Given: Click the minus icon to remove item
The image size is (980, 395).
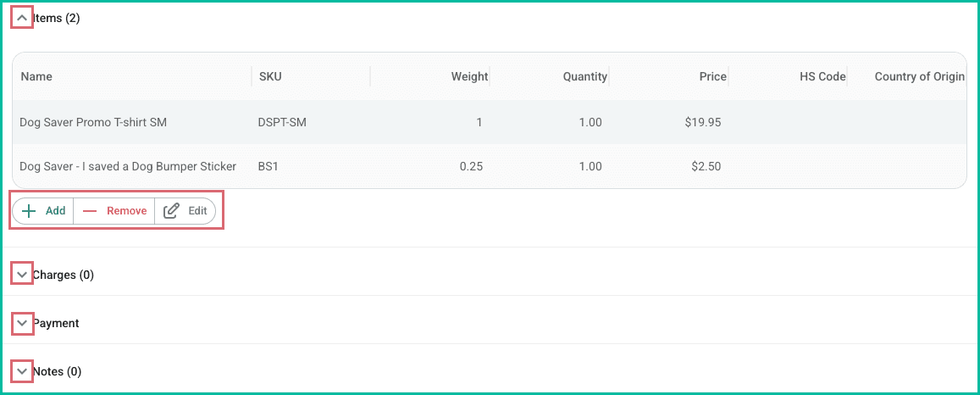Looking at the screenshot, I should pos(90,211).
